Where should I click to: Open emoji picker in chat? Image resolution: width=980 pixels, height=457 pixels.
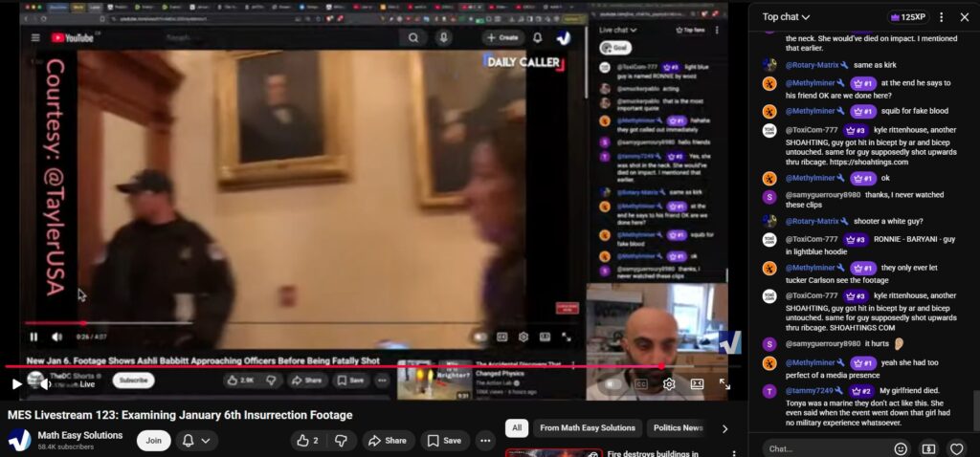click(901, 447)
